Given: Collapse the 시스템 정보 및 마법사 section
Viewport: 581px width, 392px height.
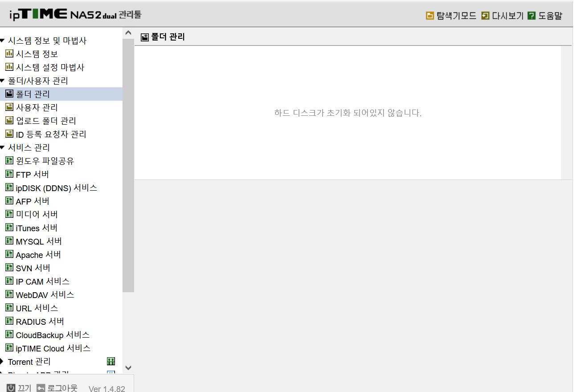Looking at the screenshot, I should [x=2, y=41].
